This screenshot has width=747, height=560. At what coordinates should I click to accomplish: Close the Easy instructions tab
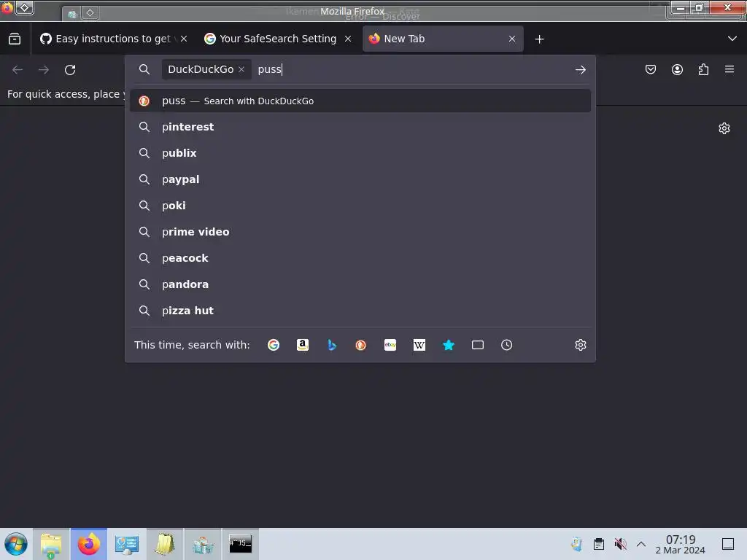coord(184,39)
